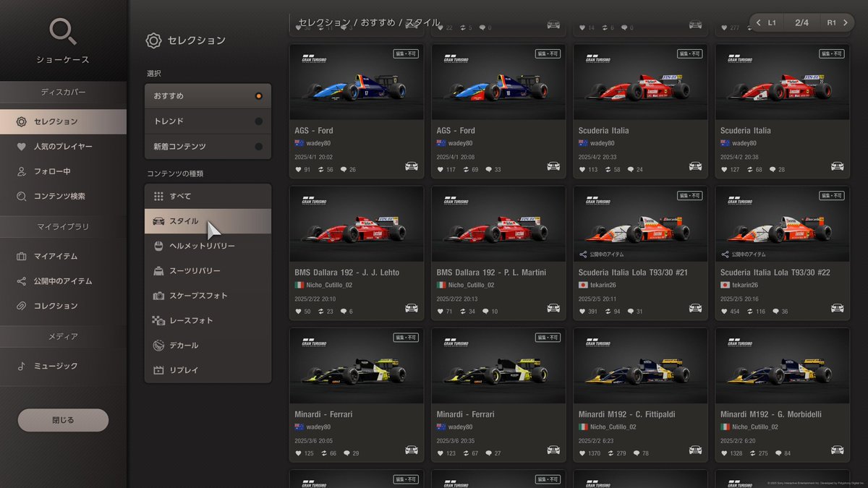This screenshot has height=488, width=868.
Task: Choose スケープスフォト camera content type
Action: pos(208,296)
